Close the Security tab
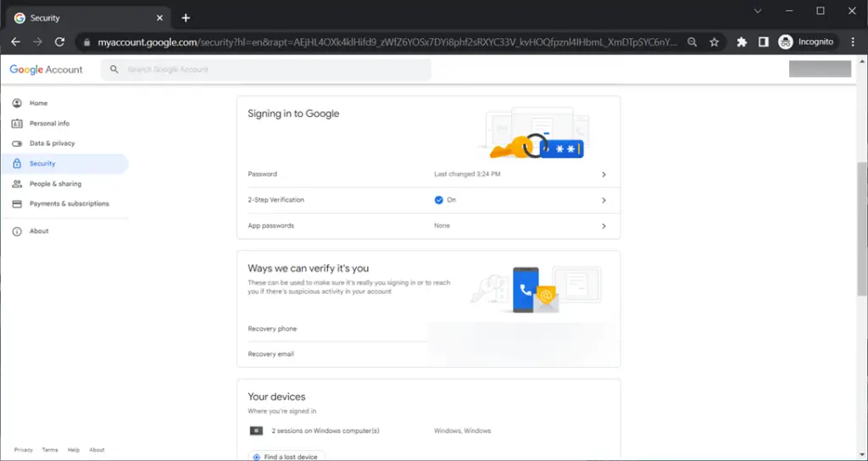Viewport: 868px width, 461px height. point(159,18)
